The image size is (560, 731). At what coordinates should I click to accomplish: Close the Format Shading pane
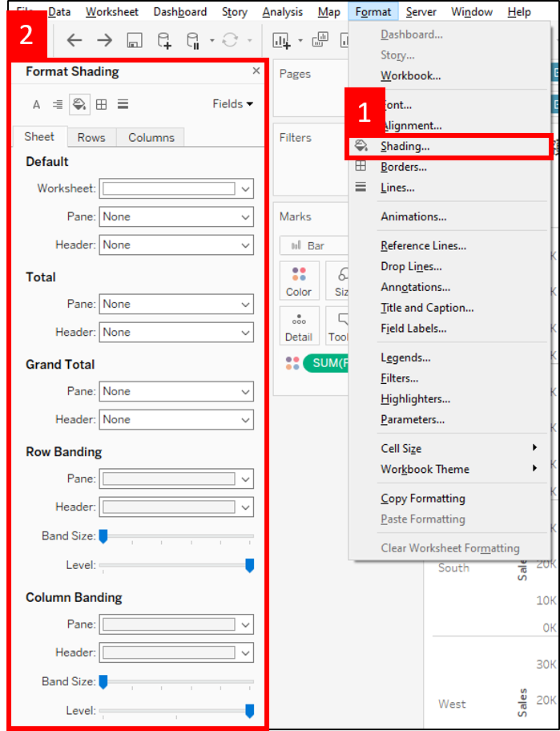point(256,71)
